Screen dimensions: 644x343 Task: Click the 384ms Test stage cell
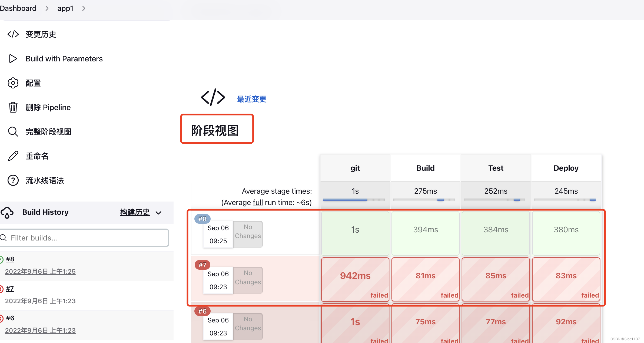pyautogui.click(x=496, y=233)
